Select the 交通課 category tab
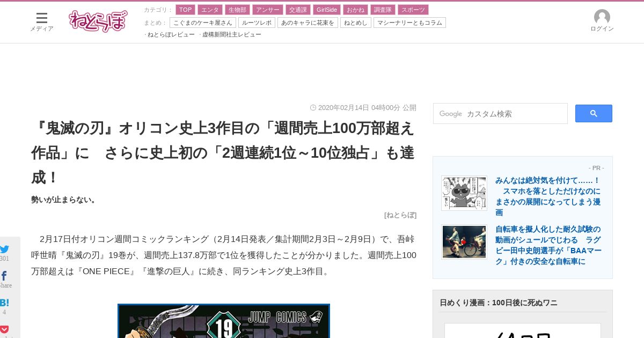The width and height of the screenshot is (644, 338). pos(297,10)
